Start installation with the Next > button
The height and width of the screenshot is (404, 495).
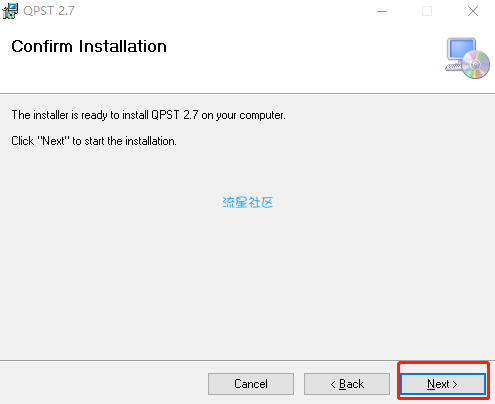click(443, 384)
